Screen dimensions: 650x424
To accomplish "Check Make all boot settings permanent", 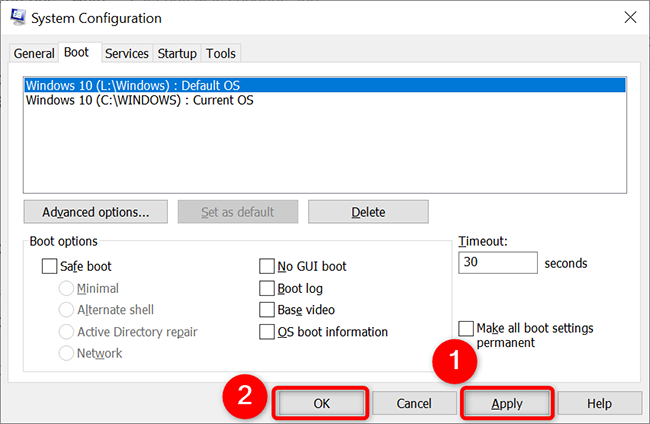I will 466,329.
